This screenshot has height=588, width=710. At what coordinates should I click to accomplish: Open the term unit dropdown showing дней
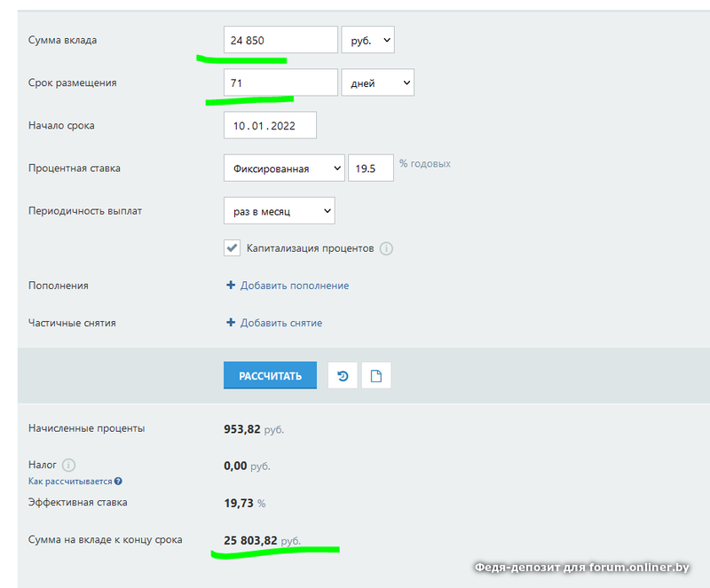pos(378,82)
